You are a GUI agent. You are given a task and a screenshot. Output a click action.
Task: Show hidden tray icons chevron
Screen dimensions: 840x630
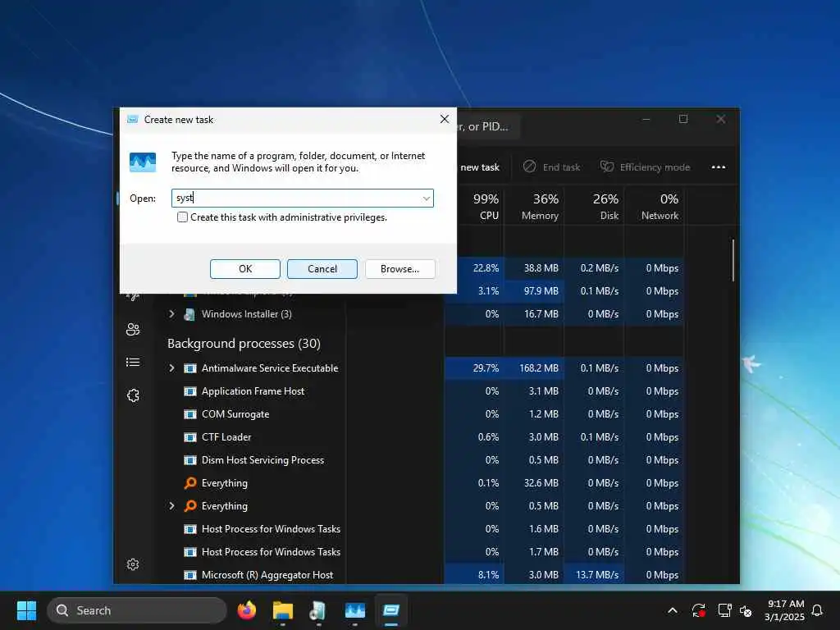673,610
